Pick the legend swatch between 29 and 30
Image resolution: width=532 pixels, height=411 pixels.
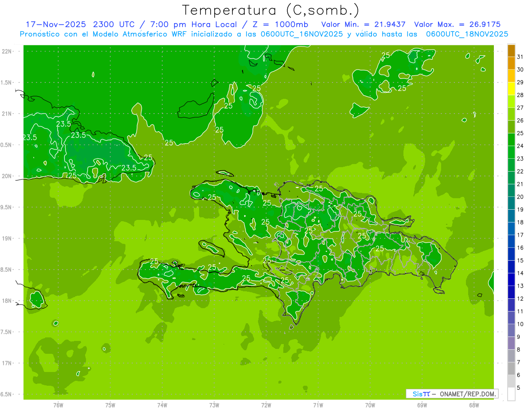click(511, 76)
